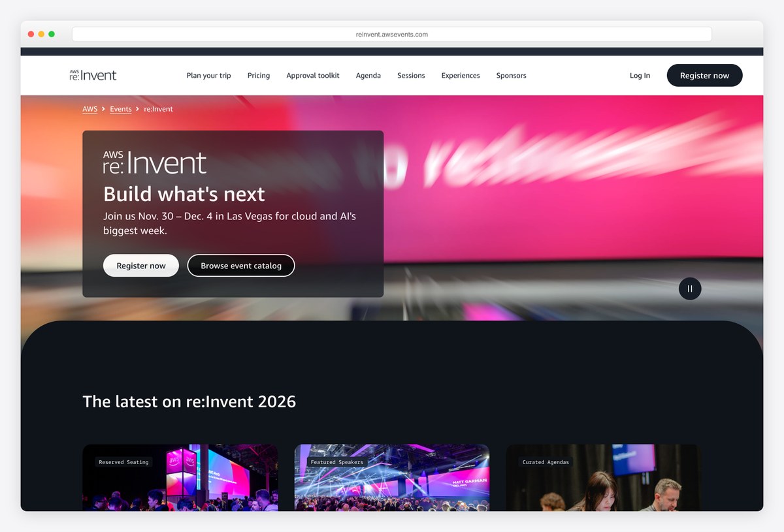The width and height of the screenshot is (784, 532).
Task: Click the Reserved Seating tag label
Action: (124, 462)
